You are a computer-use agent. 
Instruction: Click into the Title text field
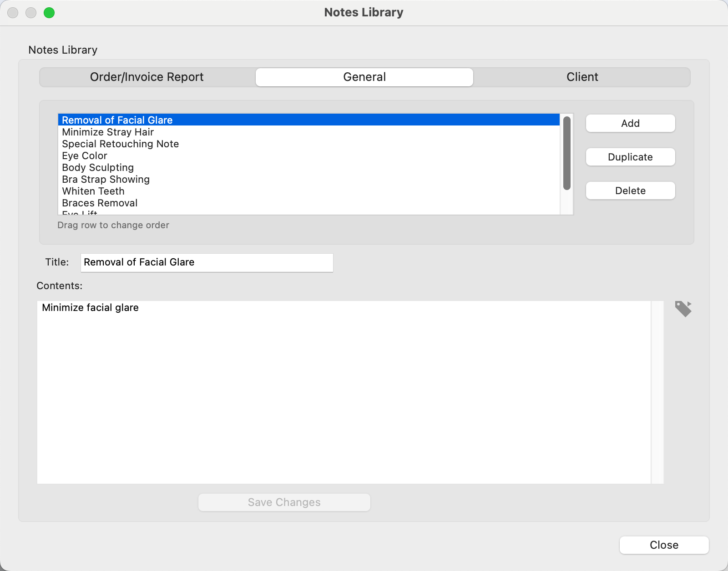click(207, 263)
